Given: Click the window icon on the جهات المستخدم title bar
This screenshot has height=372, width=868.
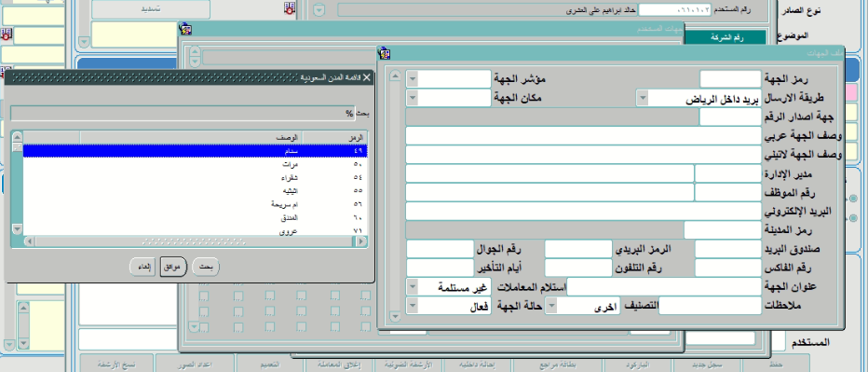Looking at the screenshot, I should coord(186,29).
